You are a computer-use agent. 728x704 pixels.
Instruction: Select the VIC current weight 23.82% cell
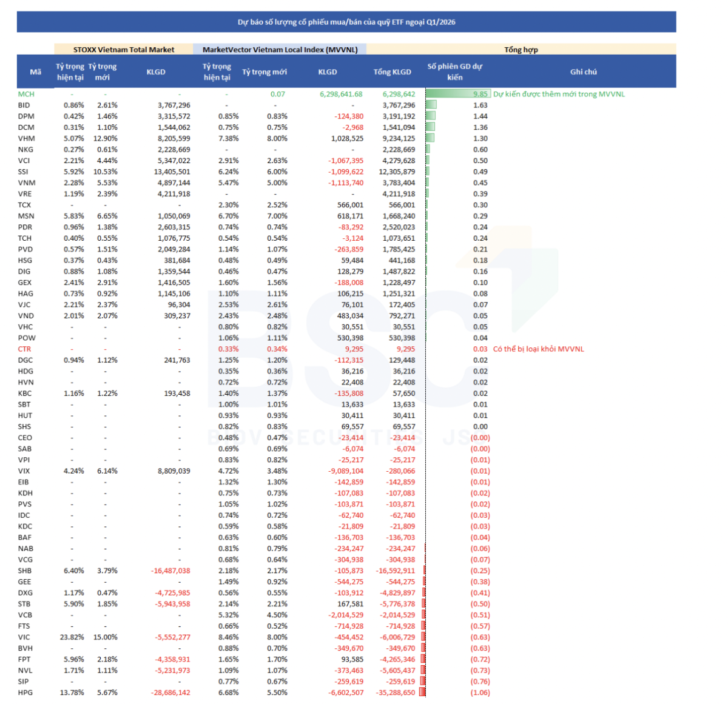pos(72,637)
